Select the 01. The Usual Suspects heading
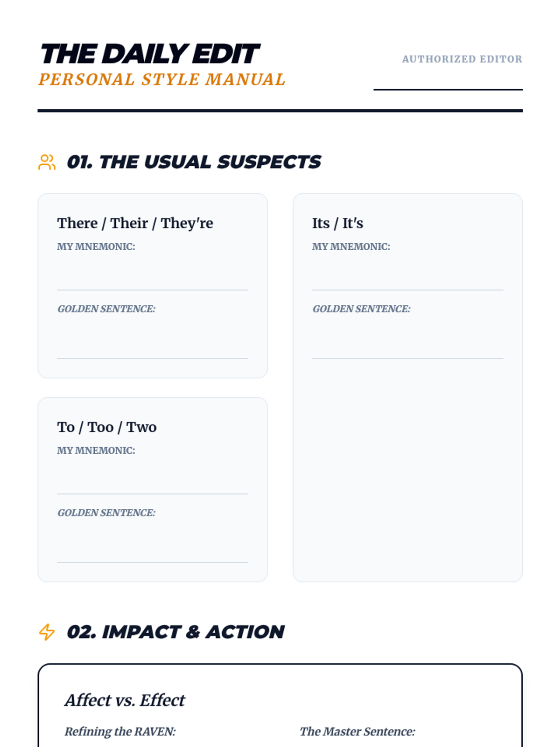560x747 pixels. tap(193, 162)
